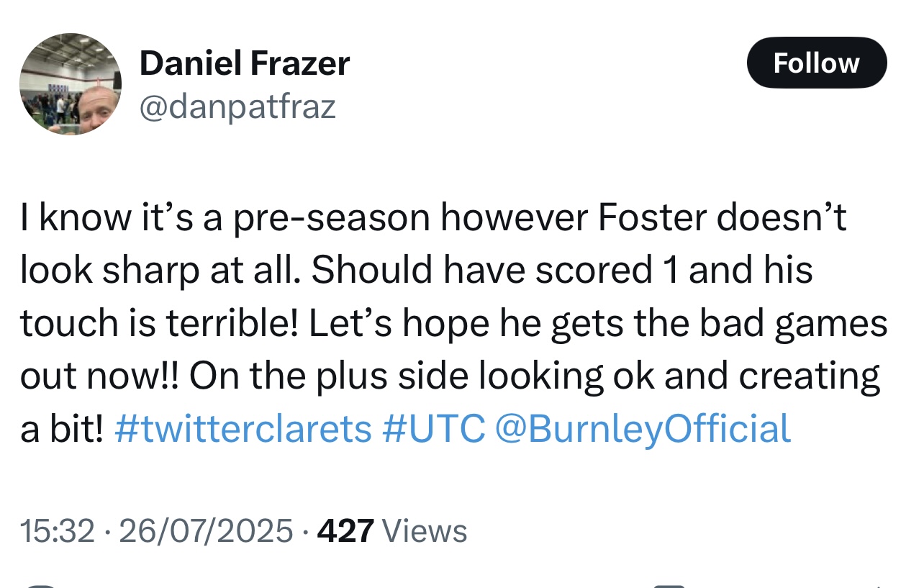Click the share icon at bottom right
The image size is (924, 588).
tap(878, 584)
